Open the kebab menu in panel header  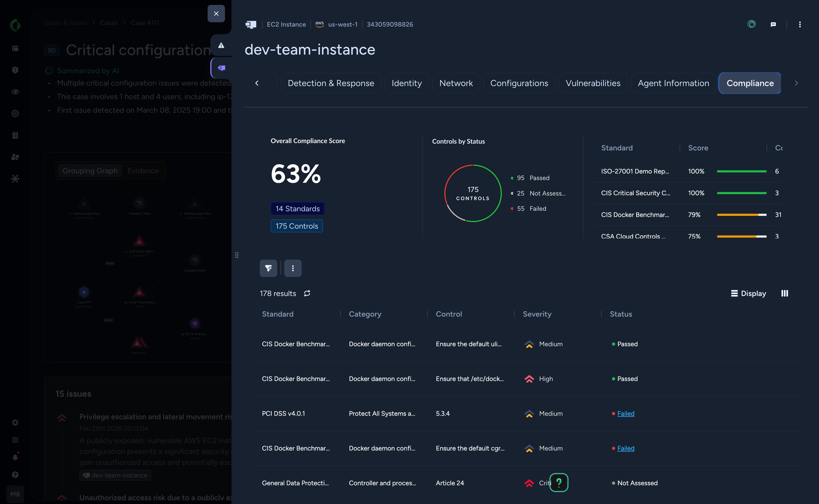pos(799,24)
